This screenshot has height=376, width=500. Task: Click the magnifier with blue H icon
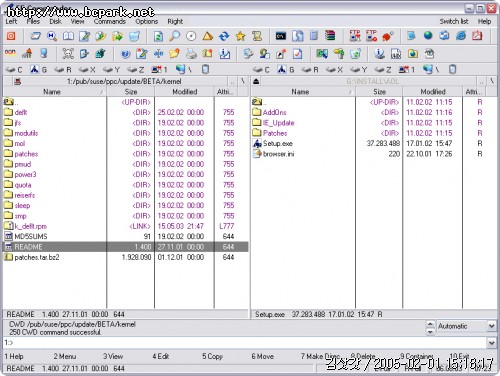[52, 36]
